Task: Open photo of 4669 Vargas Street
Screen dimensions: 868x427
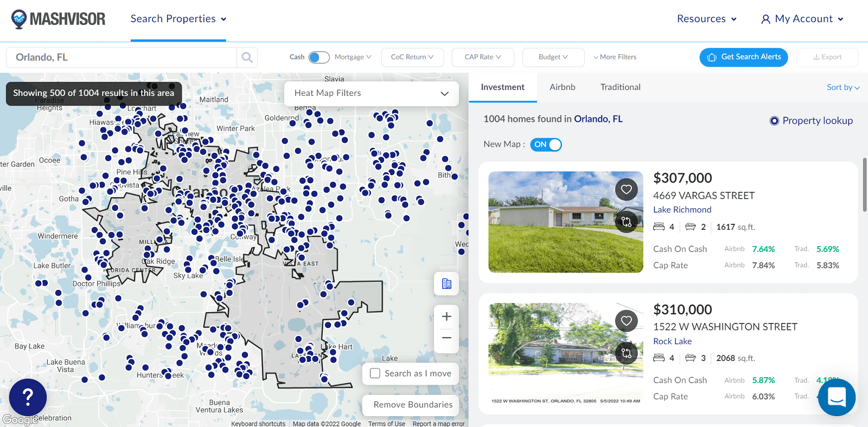Action: pyautogui.click(x=566, y=222)
